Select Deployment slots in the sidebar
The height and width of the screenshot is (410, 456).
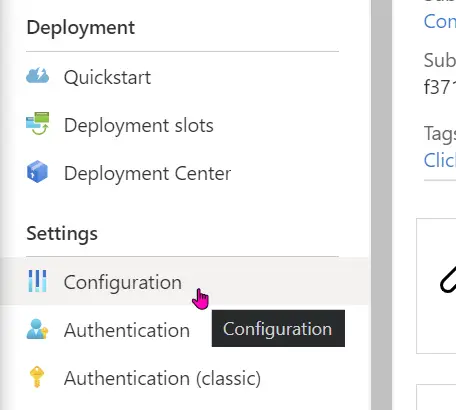click(185, 125)
